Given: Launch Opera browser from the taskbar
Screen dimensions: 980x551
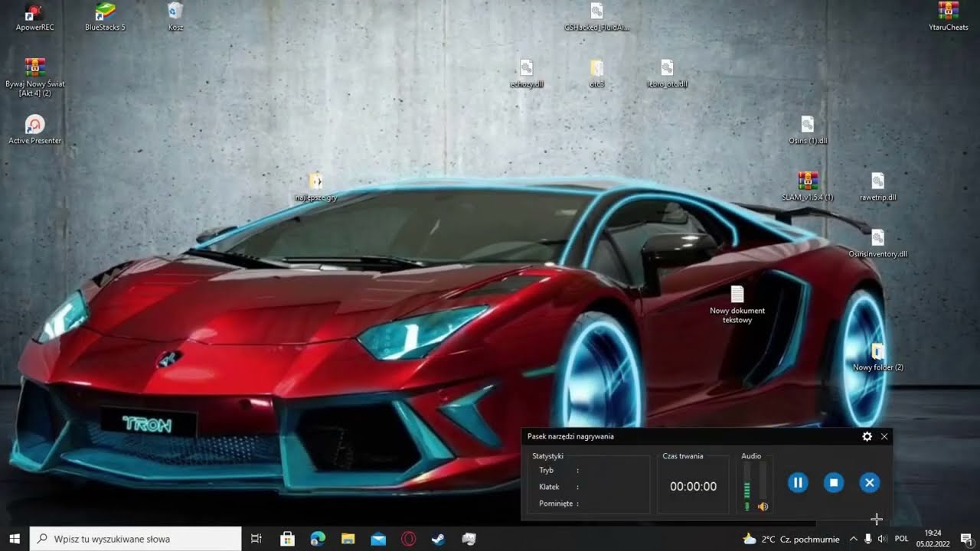Looking at the screenshot, I should click(409, 539).
